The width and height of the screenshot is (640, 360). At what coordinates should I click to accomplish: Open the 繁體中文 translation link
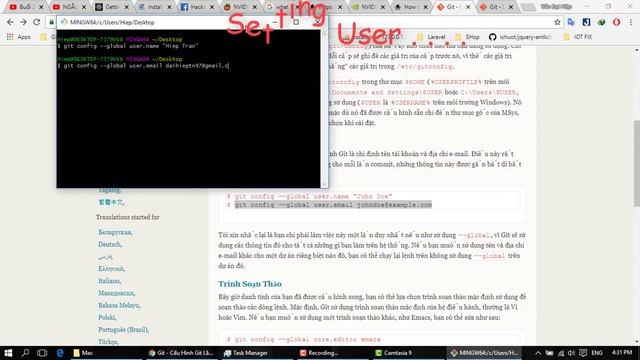pos(111,202)
